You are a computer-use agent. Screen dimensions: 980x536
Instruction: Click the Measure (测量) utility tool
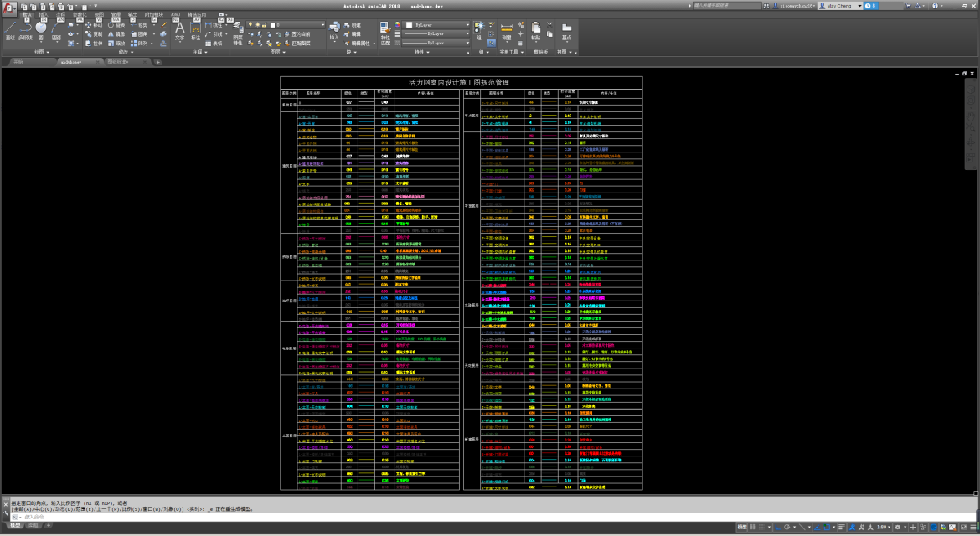click(507, 29)
